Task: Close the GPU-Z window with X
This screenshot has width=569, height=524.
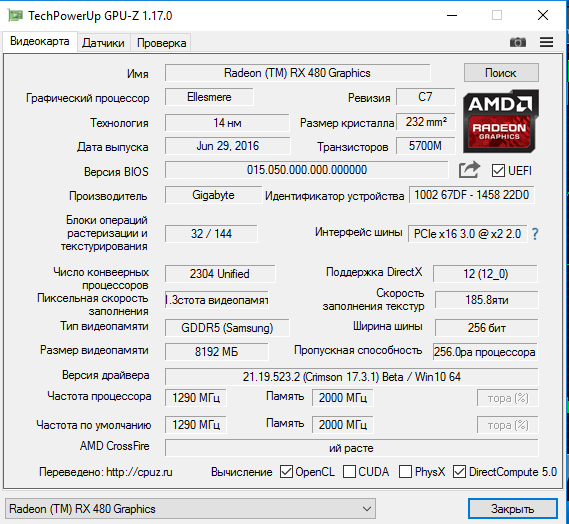Action: click(x=543, y=15)
